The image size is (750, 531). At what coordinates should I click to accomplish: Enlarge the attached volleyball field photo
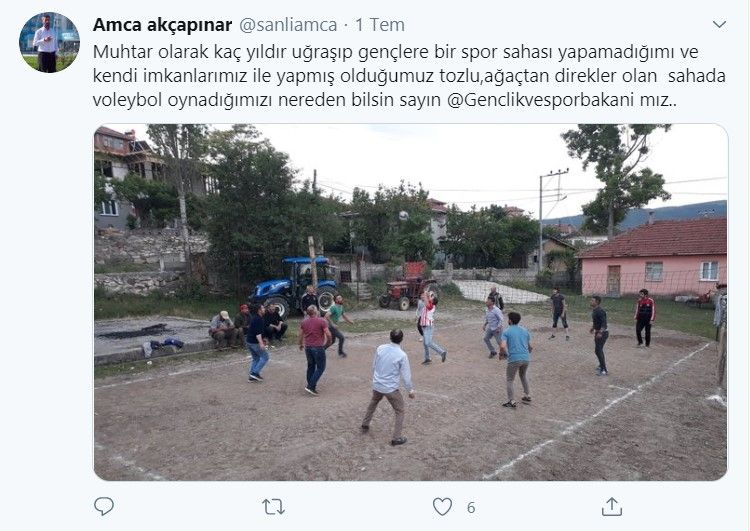(411, 302)
